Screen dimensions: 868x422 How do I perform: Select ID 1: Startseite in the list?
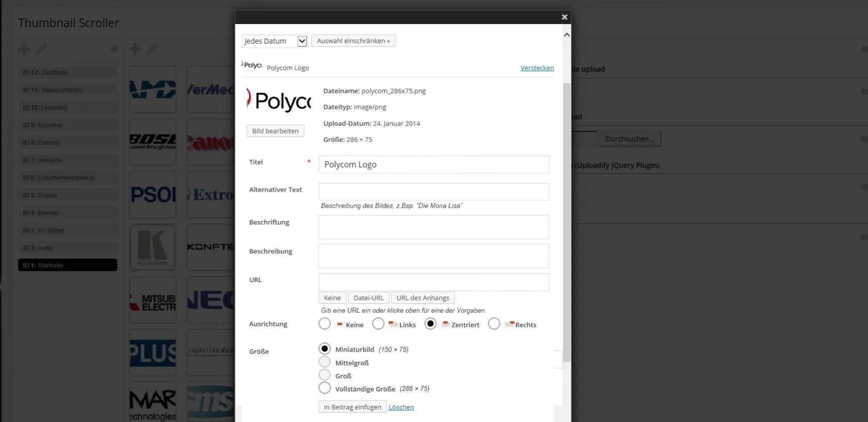coord(68,265)
